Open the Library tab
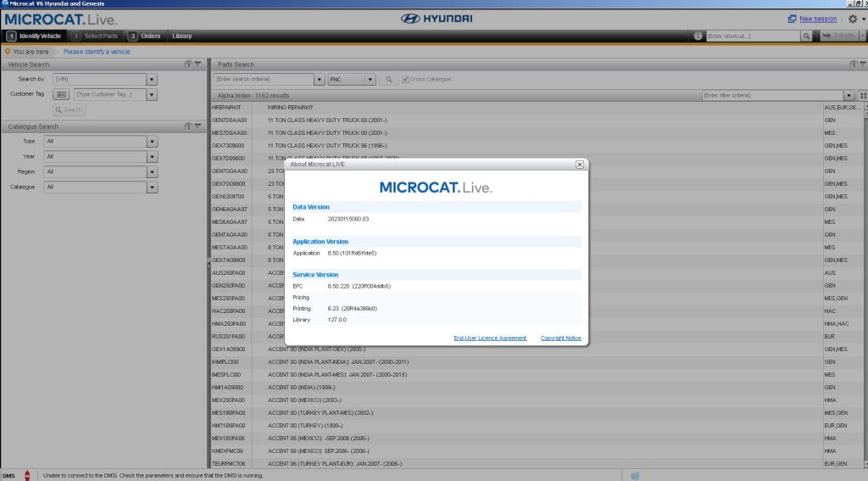Image resolution: width=868 pixels, height=481 pixels. 181,36
